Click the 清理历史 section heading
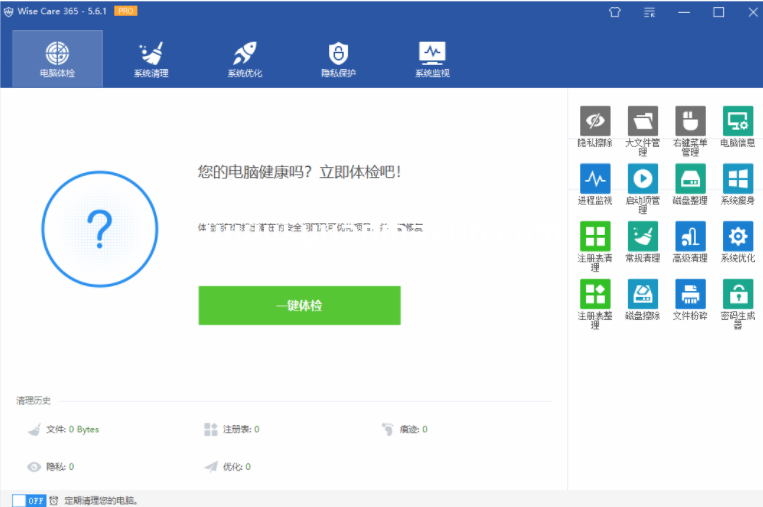763x507 pixels. (33, 400)
